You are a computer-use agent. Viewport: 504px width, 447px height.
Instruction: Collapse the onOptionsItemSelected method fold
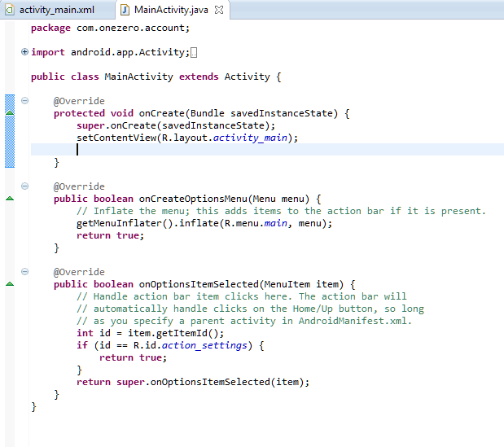pyautogui.click(x=24, y=272)
